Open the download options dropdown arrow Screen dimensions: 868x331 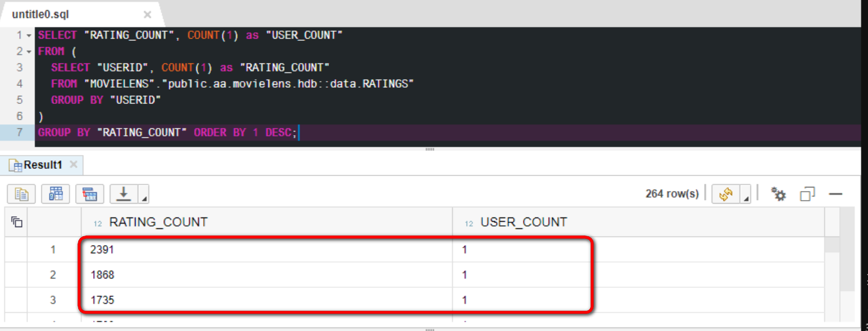click(144, 194)
